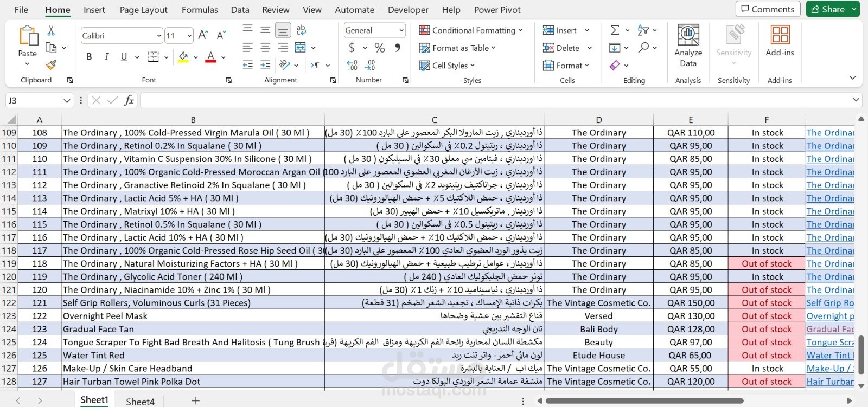Click the Paste clipboard icon

[x=28, y=36]
